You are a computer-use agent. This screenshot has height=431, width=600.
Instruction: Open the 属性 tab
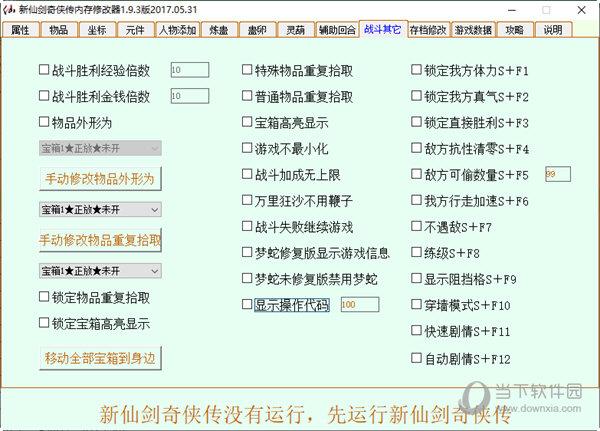tap(21, 30)
